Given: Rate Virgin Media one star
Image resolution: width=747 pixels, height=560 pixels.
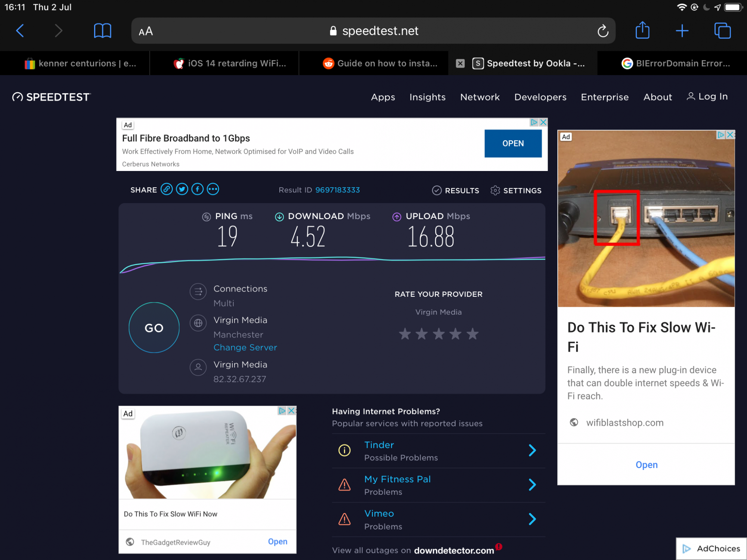Looking at the screenshot, I should click(x=405, y=334).
